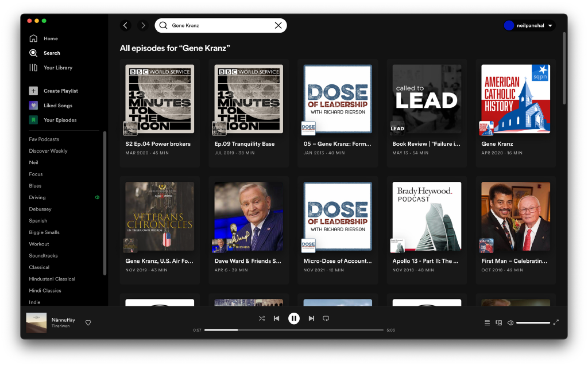Open Book Review Failure episode from called to LEAD
Viewport: 588px width, 366px height.
pyautogui.click(x=427, y=112)
